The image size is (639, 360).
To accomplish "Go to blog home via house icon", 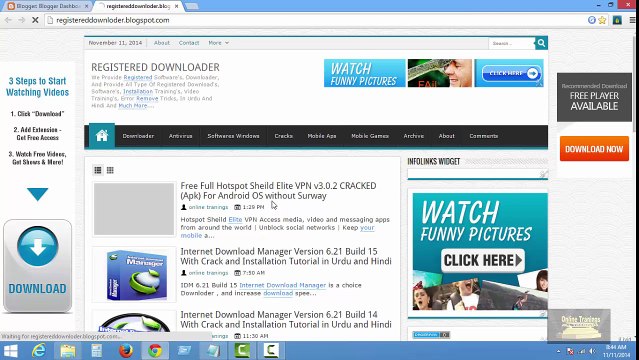I will (x=102, y=136).
